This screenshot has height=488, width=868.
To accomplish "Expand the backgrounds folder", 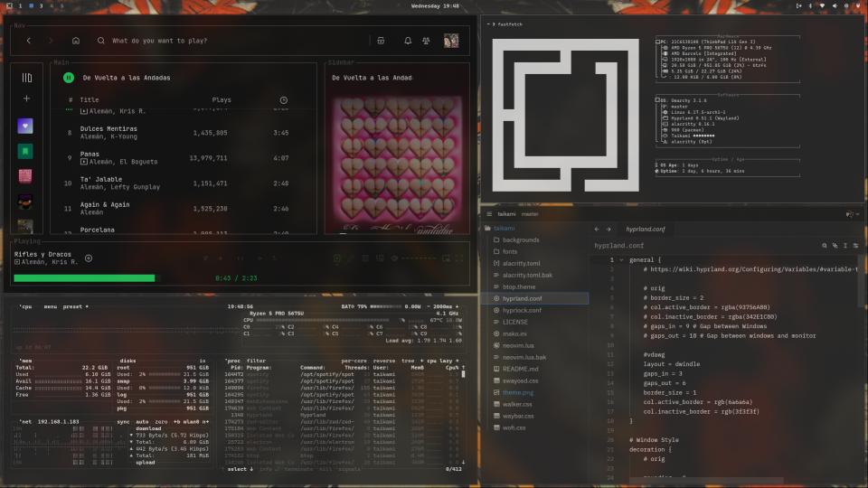I will point(520,240).
